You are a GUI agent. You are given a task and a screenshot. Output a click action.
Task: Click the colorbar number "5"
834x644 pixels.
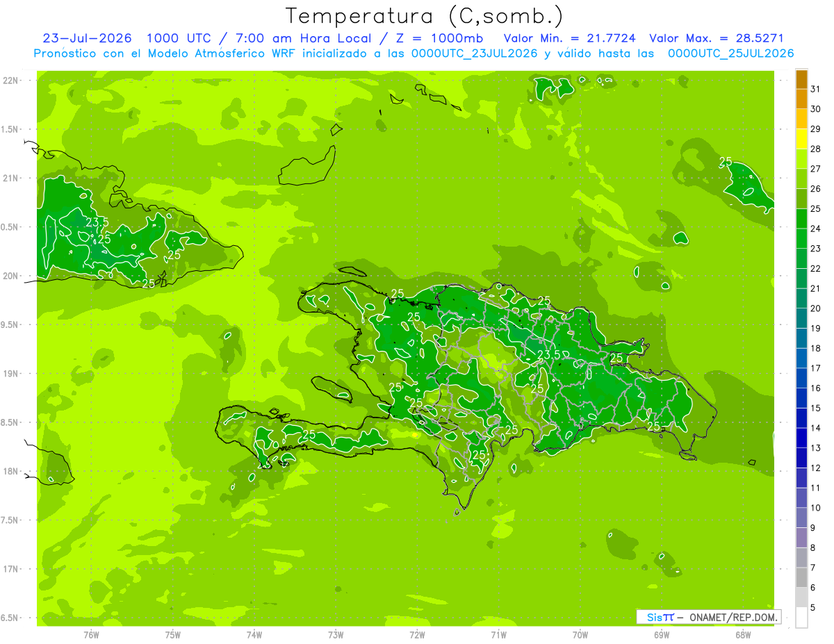[x=813, y=608]
